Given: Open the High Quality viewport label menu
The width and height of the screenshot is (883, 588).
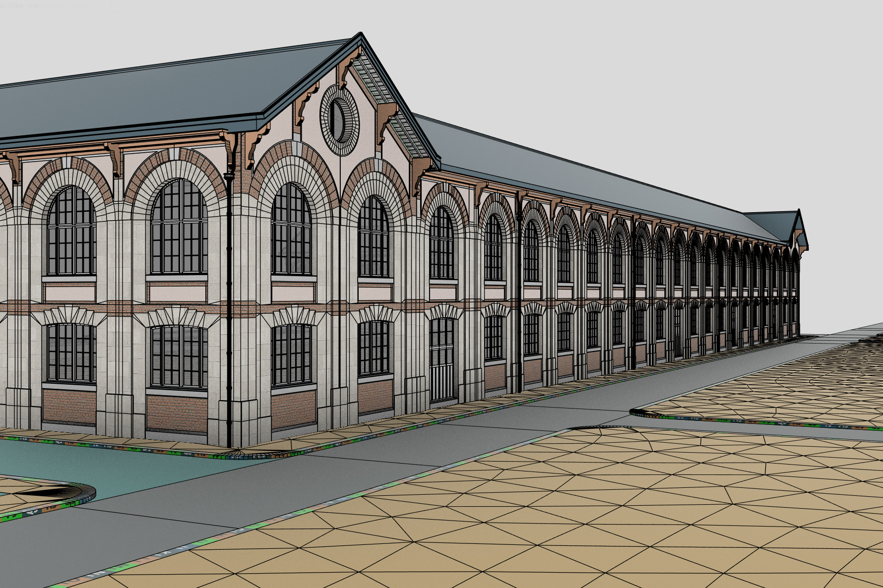Looking at the screenshot, I should 28,6.
